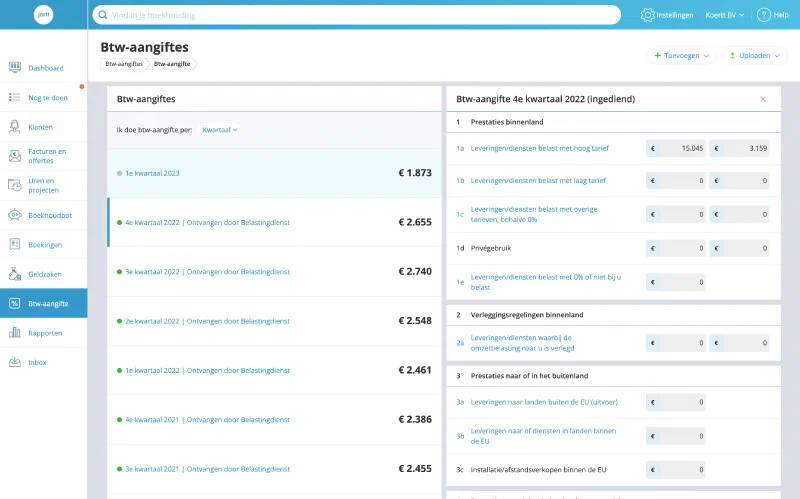The image size is (800, 499).
Task: Click the Geldzaken money bag icon
Action: pyautogui.click(x=15, y=274)
